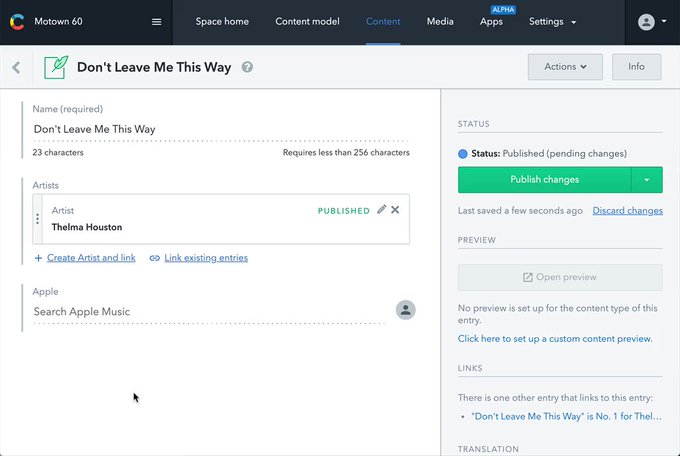Click Create Artist and link
Screen dimensions: 680x456
coord(91,258)
